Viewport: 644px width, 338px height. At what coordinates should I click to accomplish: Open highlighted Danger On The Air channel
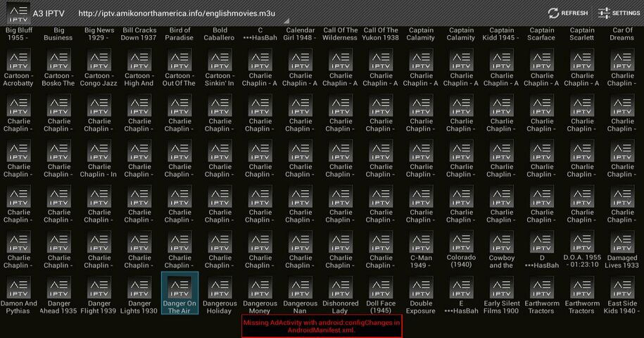(179, 293)
